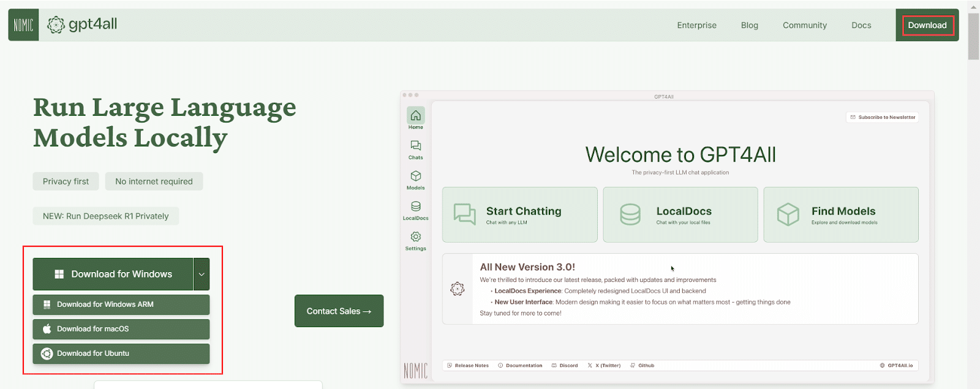Open the Chats sidebar icon

click(x=415, y=146)
